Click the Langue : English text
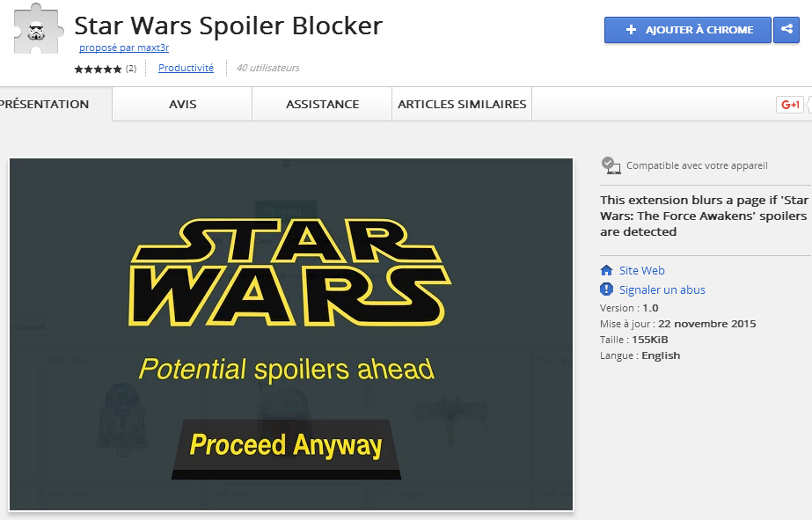The image size is (812, 520). 640,355
